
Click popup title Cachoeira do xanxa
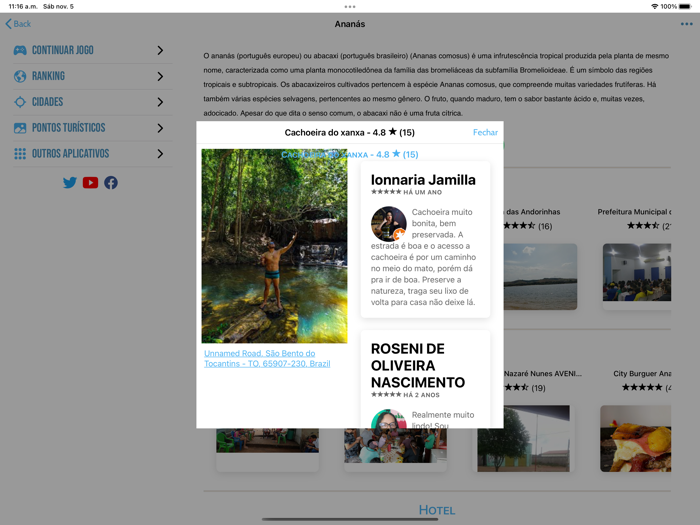pos(350,132)
